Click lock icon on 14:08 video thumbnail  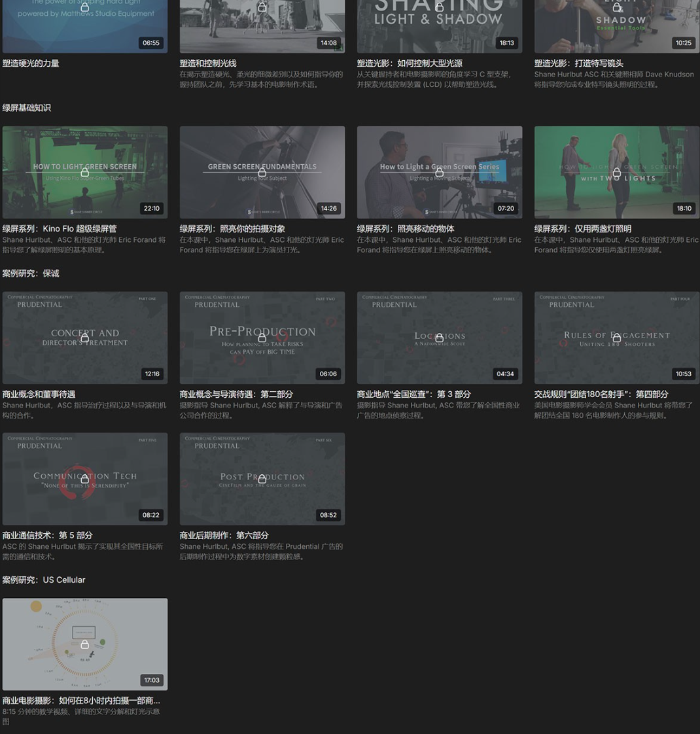tap(262, 7)
